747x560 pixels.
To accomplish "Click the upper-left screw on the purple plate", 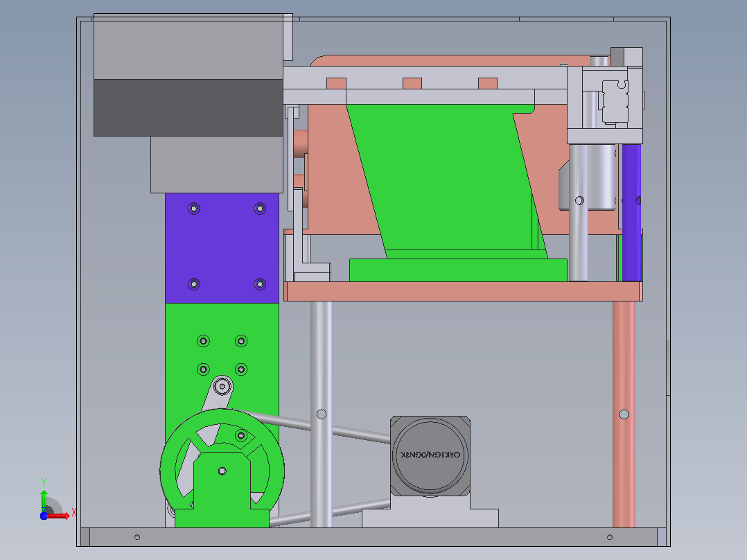I will click(x=194, y=209).
